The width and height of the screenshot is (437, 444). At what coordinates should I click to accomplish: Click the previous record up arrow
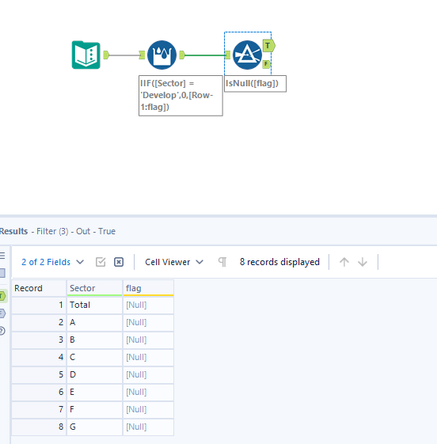pos(344,262)
